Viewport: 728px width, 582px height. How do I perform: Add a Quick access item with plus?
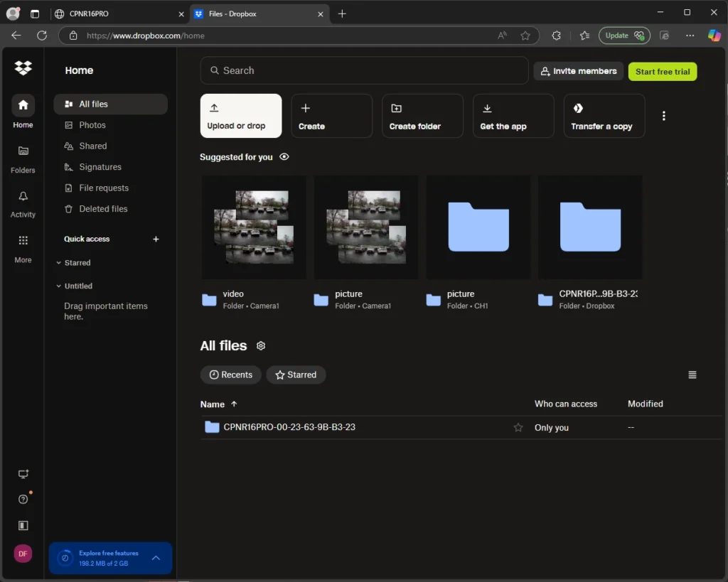tap(156, 239)
